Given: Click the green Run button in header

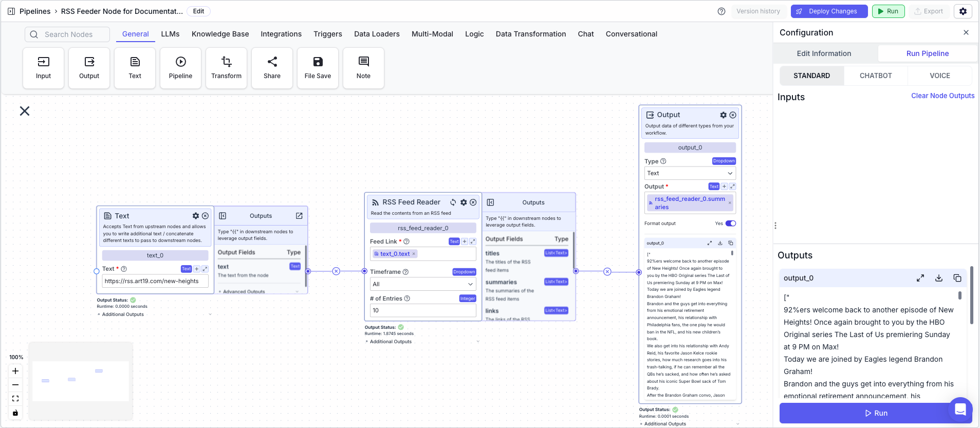Looking at the screenshot, I should (x=888, y=11).
